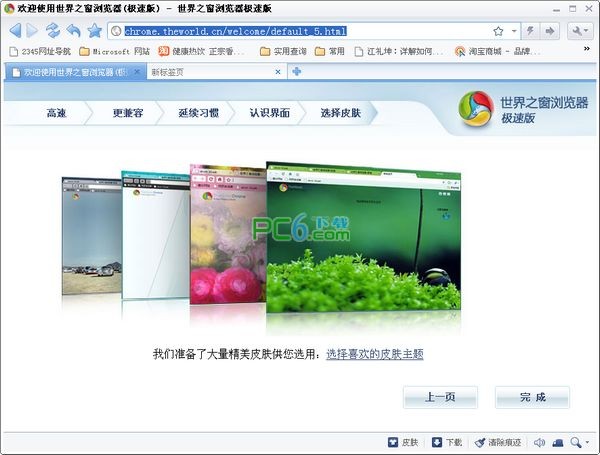600x455 pixels.
Task: Switch to the 新标签页 tab
Action: pyautogui.click(x=216, y=72)
